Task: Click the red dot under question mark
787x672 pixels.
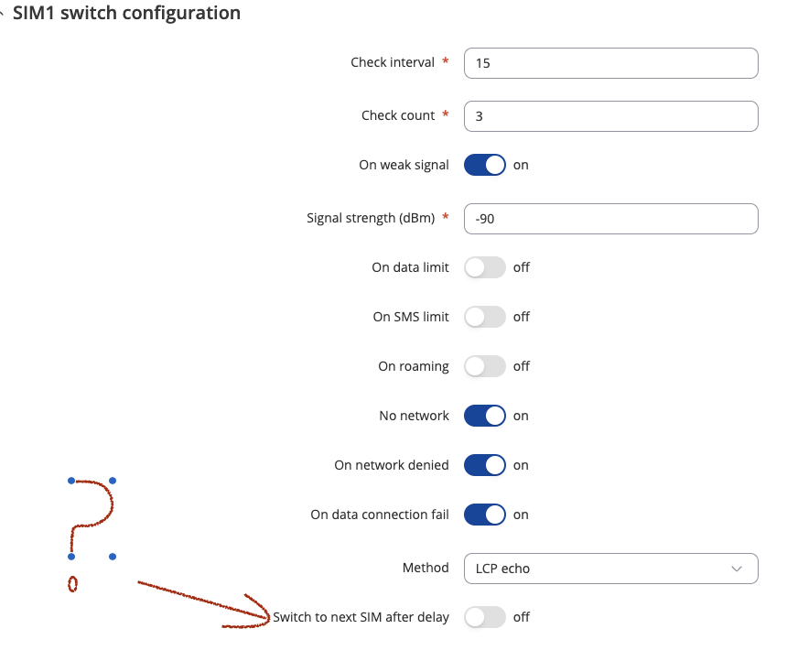Action: click(73, 584)
